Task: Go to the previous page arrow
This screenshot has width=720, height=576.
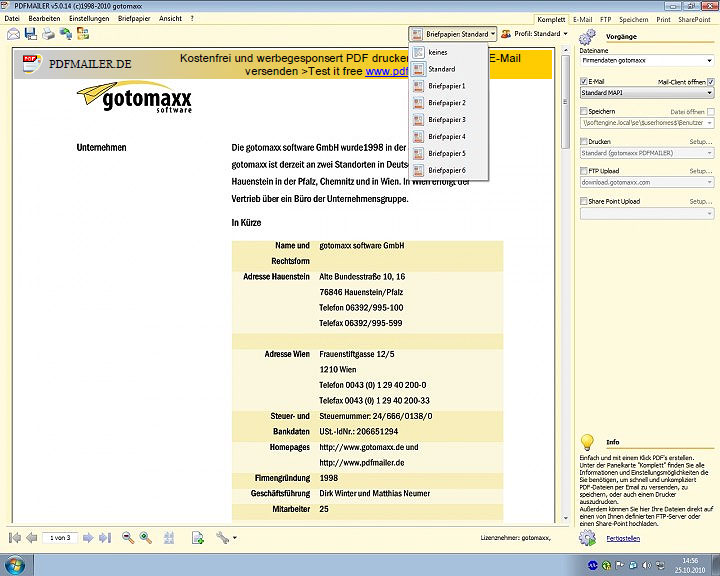Action: [x=32, y=537]
